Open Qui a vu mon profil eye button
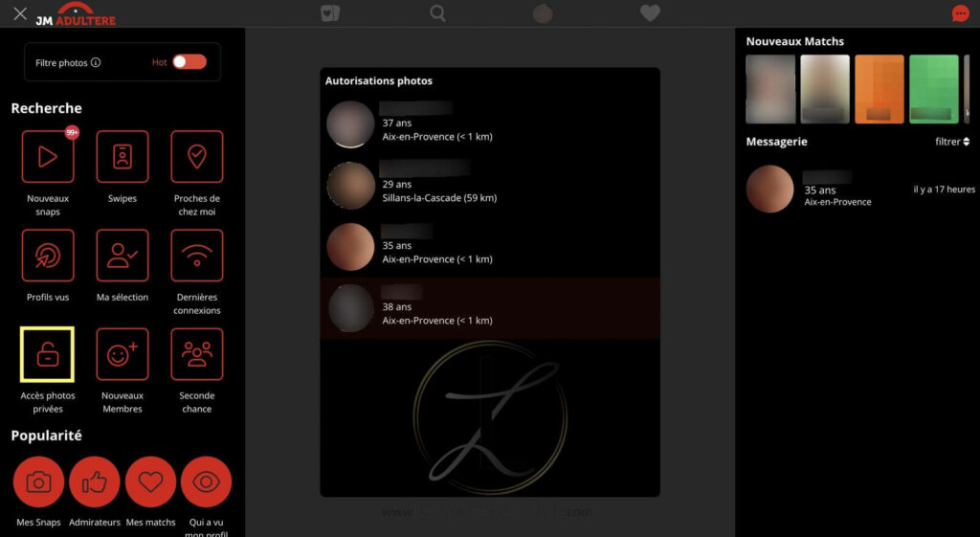 [x=207, y=482]
